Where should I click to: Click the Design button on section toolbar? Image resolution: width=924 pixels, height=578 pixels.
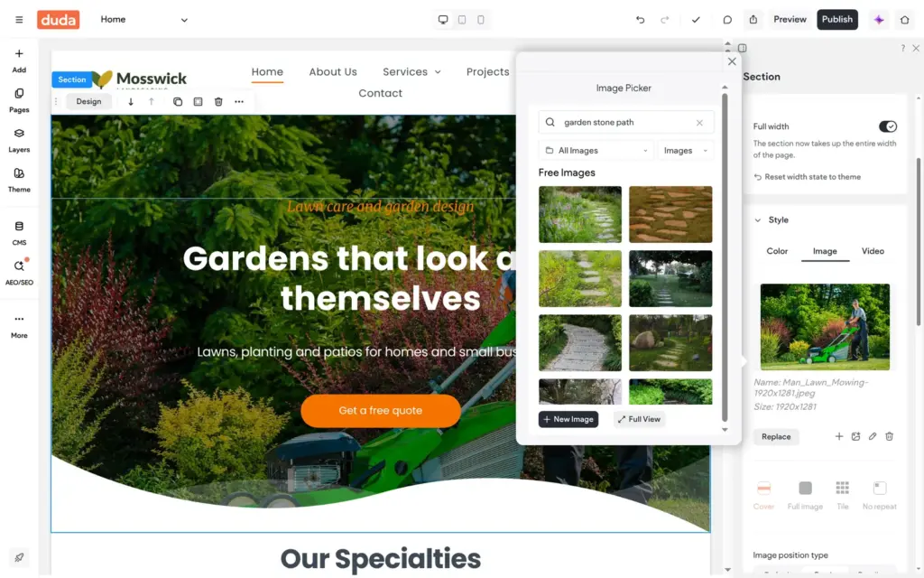88,101
